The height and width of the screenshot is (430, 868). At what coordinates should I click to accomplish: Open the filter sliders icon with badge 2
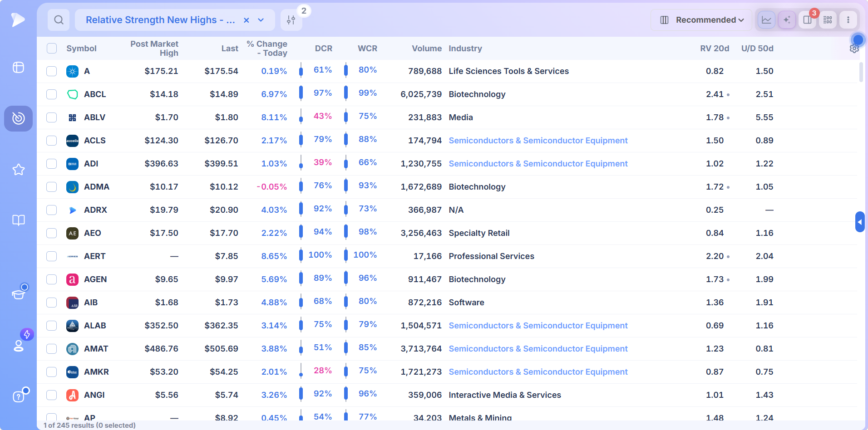[291, 20]
